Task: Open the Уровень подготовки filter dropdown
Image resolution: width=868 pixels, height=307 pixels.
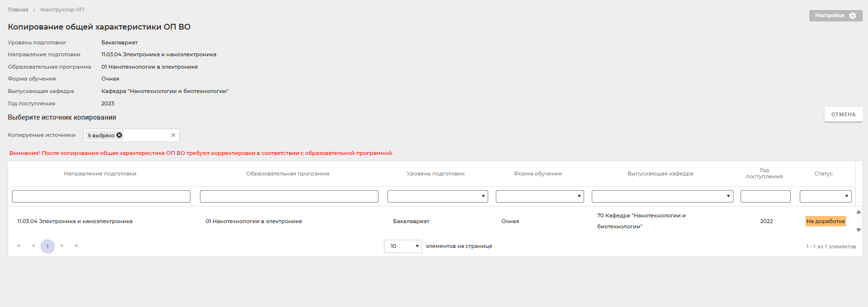Action: (x=438, y=196)
